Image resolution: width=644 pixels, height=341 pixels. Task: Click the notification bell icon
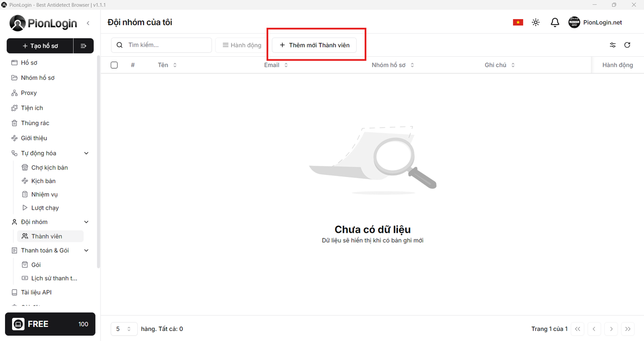555,23
